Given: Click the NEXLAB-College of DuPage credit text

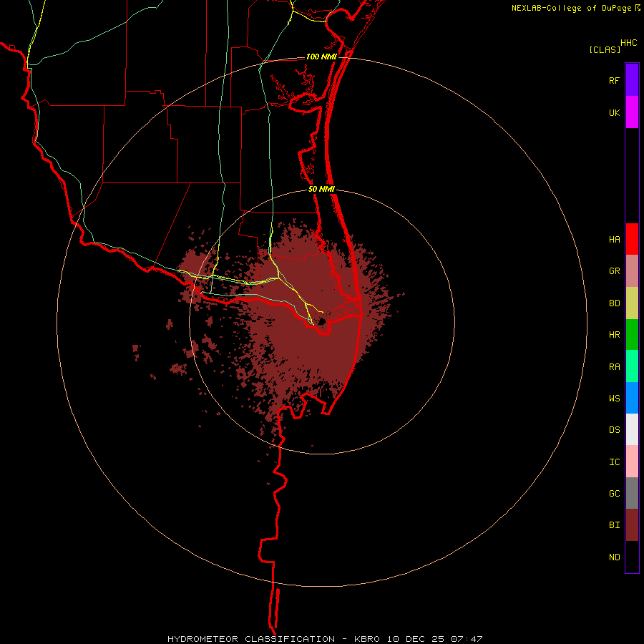Looking at the screenshot, I should coord(571,8).
